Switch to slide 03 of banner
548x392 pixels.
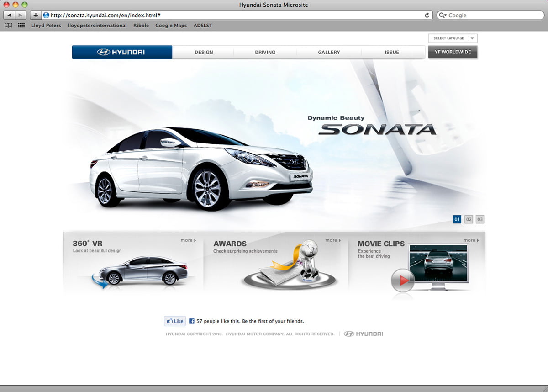479,219
